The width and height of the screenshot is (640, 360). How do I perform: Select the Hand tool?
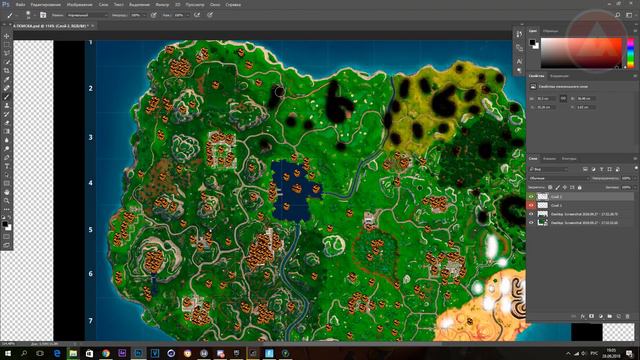7,192
